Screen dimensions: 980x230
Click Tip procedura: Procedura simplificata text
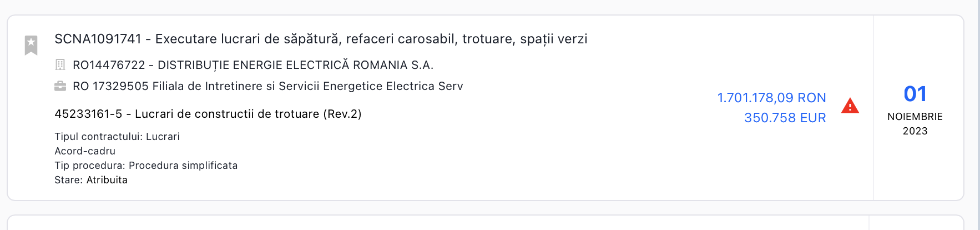(x=146, y=166)
